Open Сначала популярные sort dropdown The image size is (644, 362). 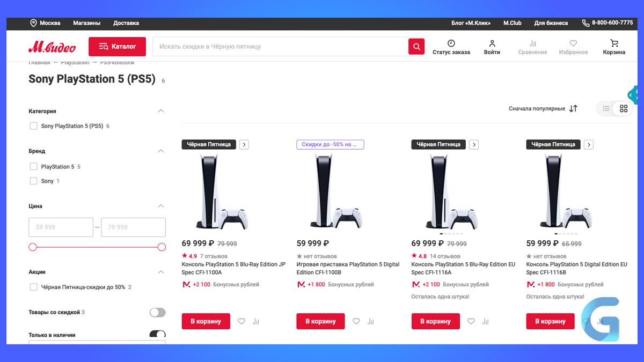click(543, 108)
